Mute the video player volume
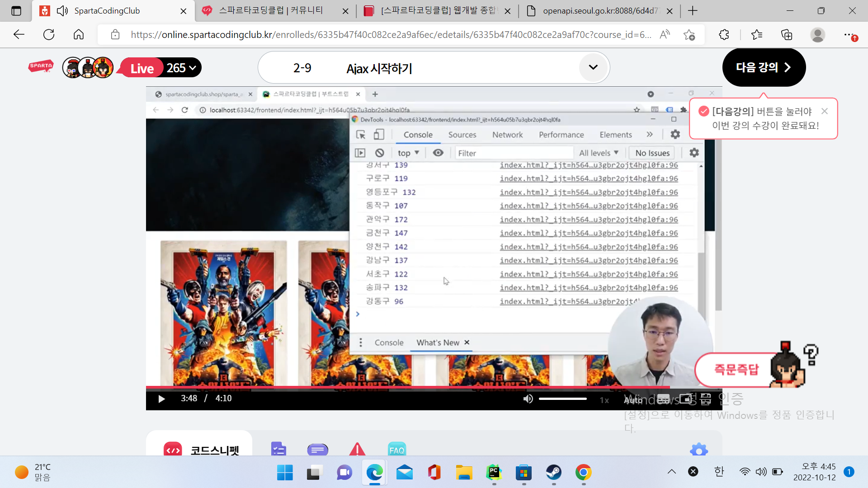Screen dimensions: 868x488 [x=528, y=399]
